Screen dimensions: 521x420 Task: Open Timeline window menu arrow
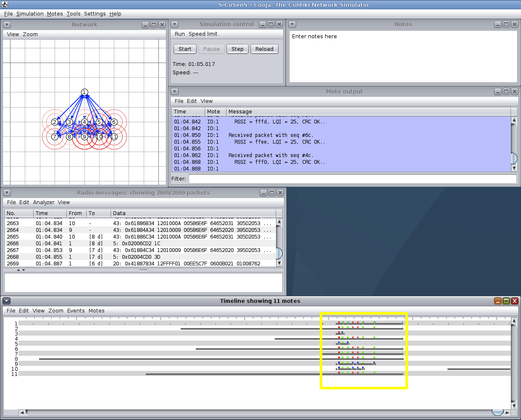(6, 301)
